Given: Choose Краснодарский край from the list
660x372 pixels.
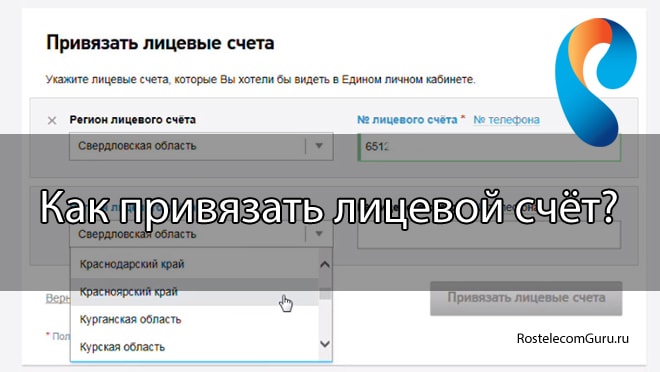Looking at the screenshot, I should click(194, 264).
